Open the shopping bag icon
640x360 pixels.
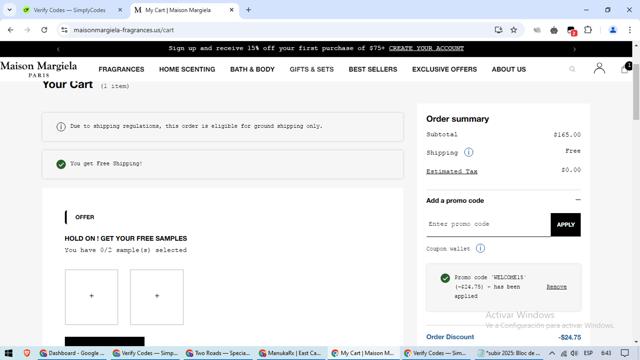(625, 69)
